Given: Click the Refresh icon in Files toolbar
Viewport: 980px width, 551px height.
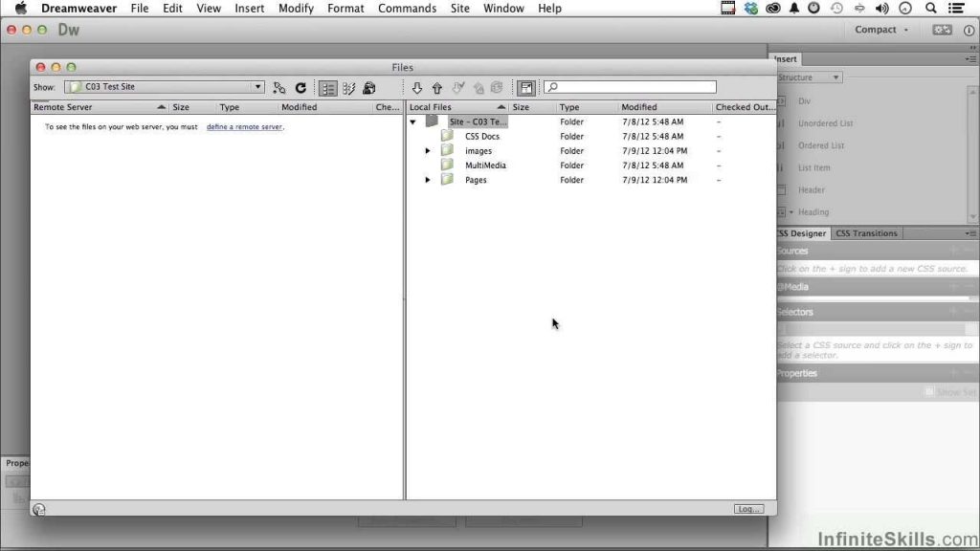Looking at the screenshot, I should coord(301,88).
